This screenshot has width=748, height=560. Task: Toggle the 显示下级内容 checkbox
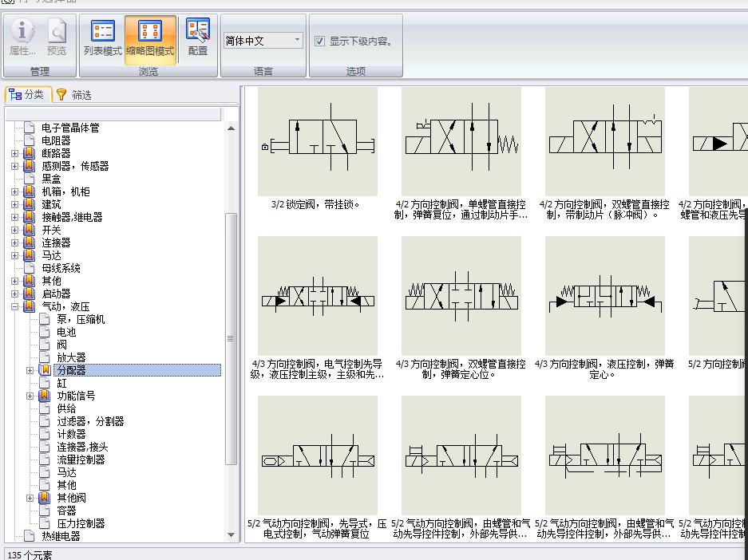(x=319, y=41)
